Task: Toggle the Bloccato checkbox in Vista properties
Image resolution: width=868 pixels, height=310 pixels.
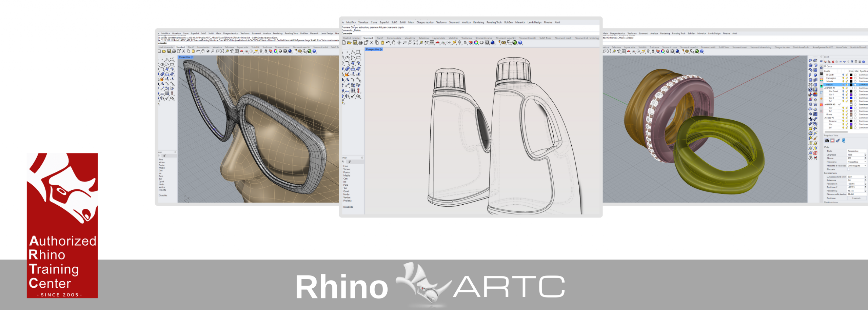Action: pos(849,169)
